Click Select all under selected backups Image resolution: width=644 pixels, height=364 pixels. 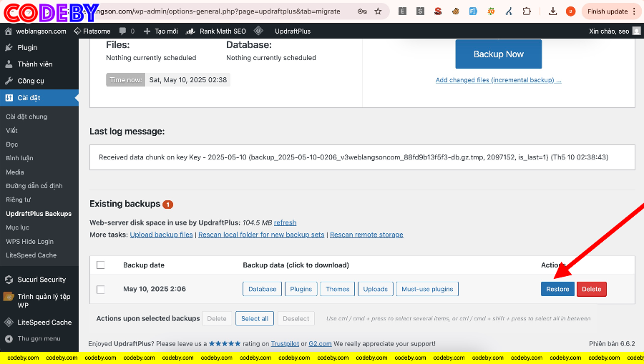pos(255,318)
